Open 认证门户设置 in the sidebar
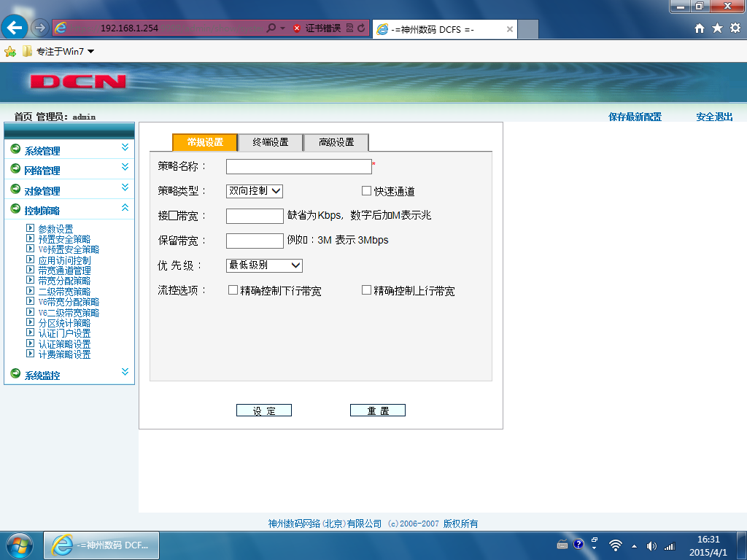Viewport: 747px width, 560px height. [x=64, y=333]
